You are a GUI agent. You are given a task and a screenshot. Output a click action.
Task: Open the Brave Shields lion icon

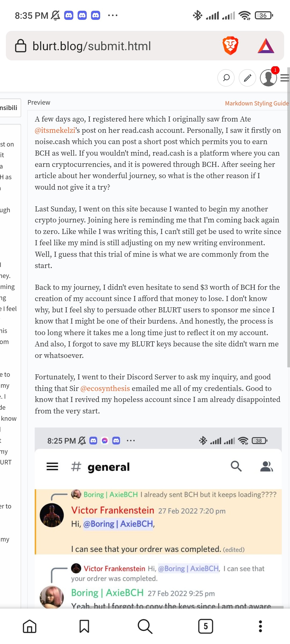point(230,46)
